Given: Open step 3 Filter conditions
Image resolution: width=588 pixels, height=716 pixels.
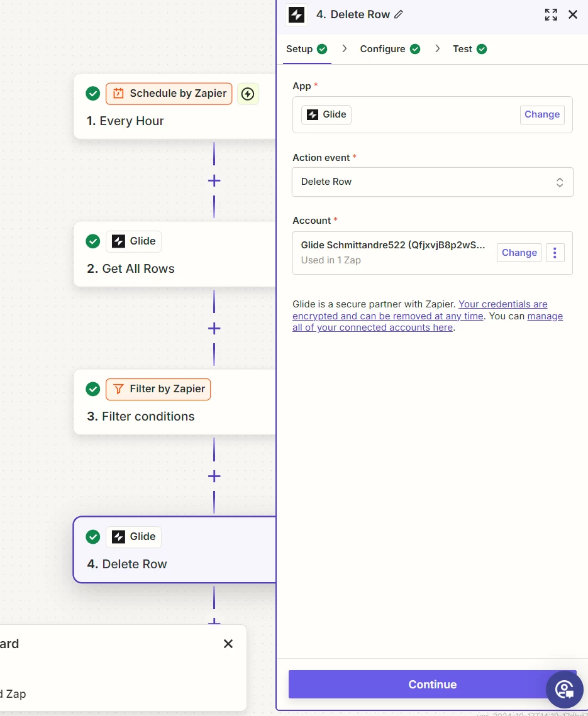Looking at the screenshot, I should point(175,402).
